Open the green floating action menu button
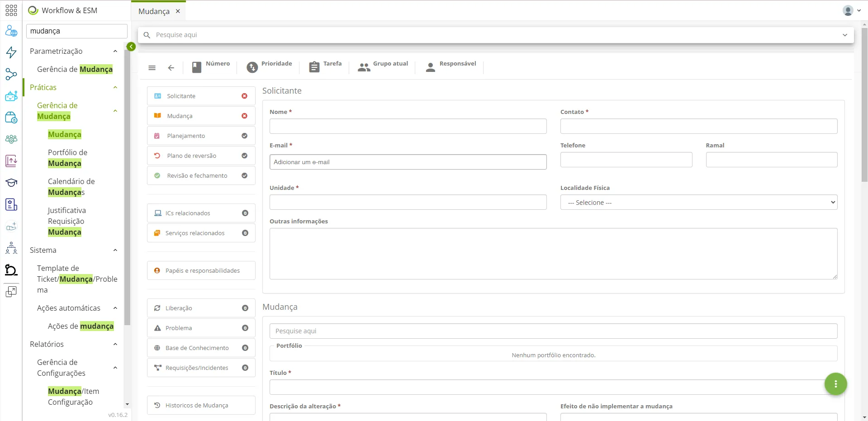This screenshot has width=868, height=421. pyautogui.click(x=835, y=384)
